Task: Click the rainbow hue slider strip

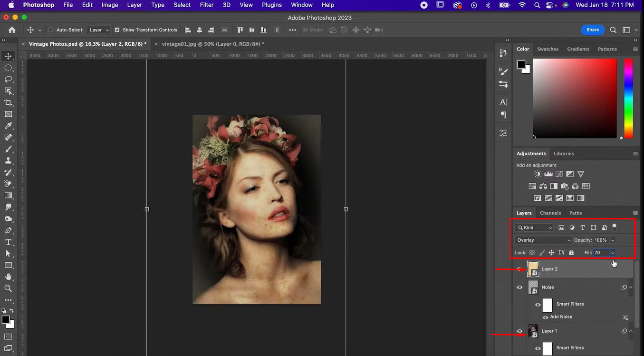Action: click(628, 98)
